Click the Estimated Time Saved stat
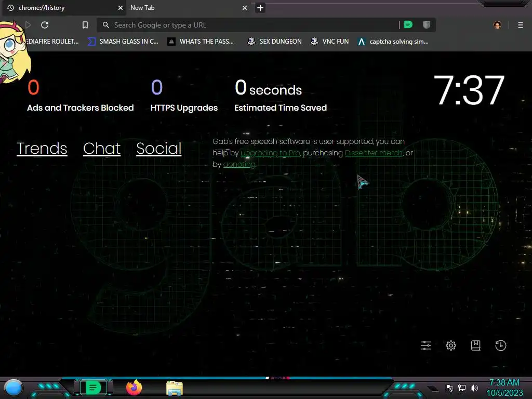The width and height of the screenshot is (532, 399). point(281,96)
